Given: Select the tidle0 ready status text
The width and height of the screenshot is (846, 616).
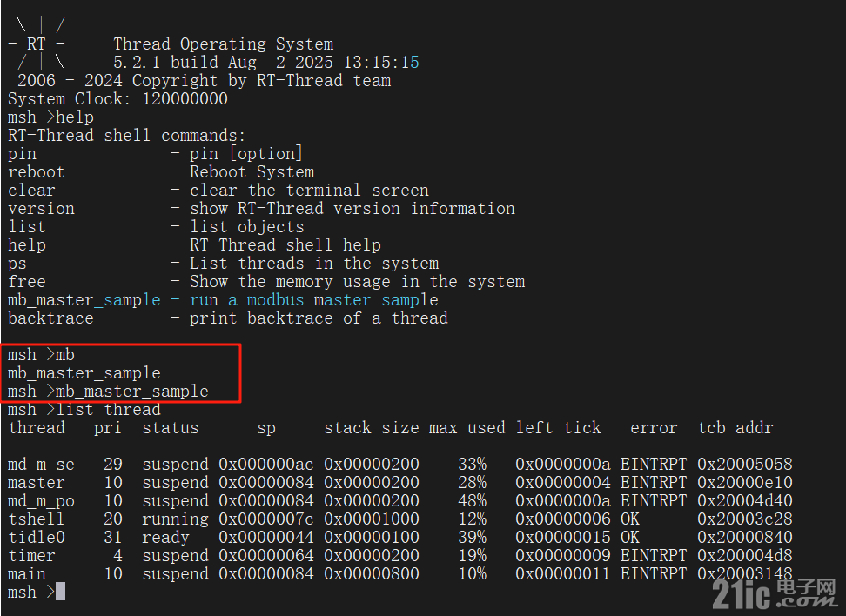Looking at the screenshot, I should (x=165, y=537).
